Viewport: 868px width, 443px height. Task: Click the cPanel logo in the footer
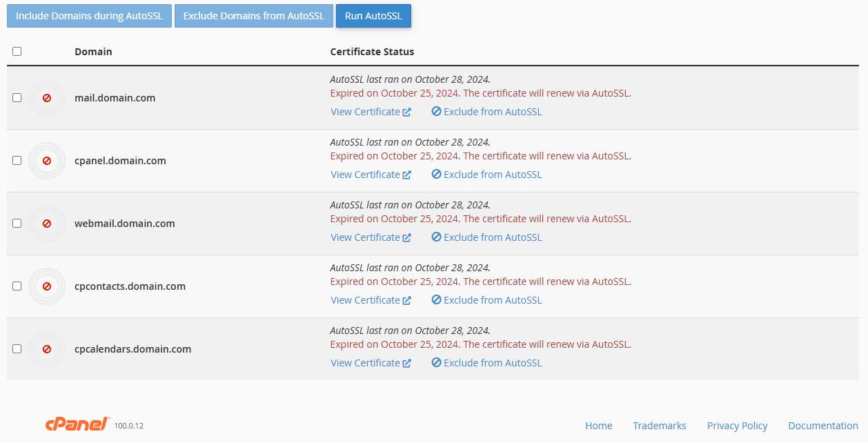coord(77,424)
